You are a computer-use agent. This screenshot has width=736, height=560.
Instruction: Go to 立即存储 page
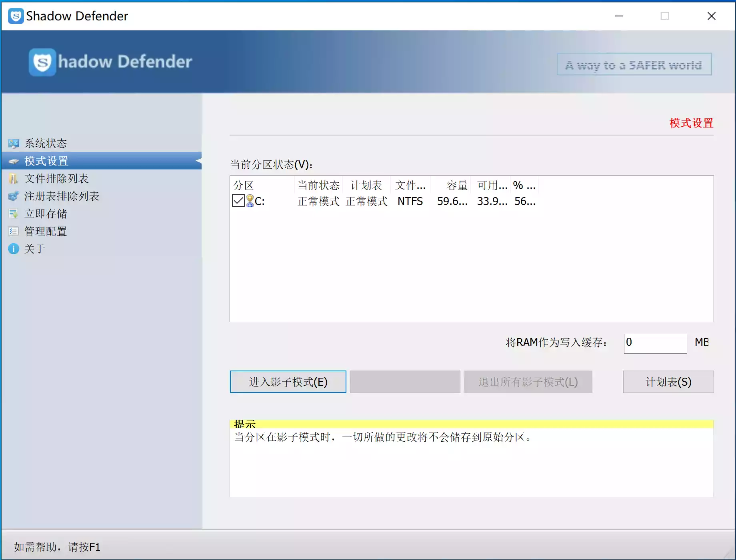click(46, 214)
